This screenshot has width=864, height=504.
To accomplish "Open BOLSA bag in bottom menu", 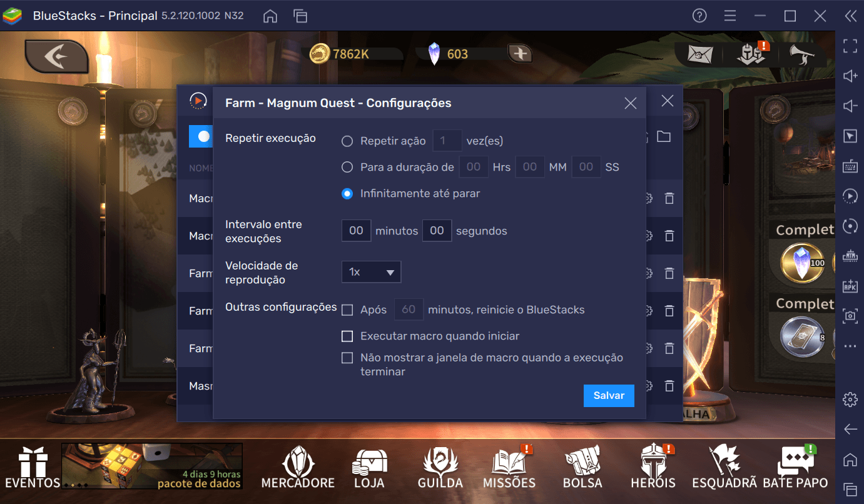I will [582, 468].
